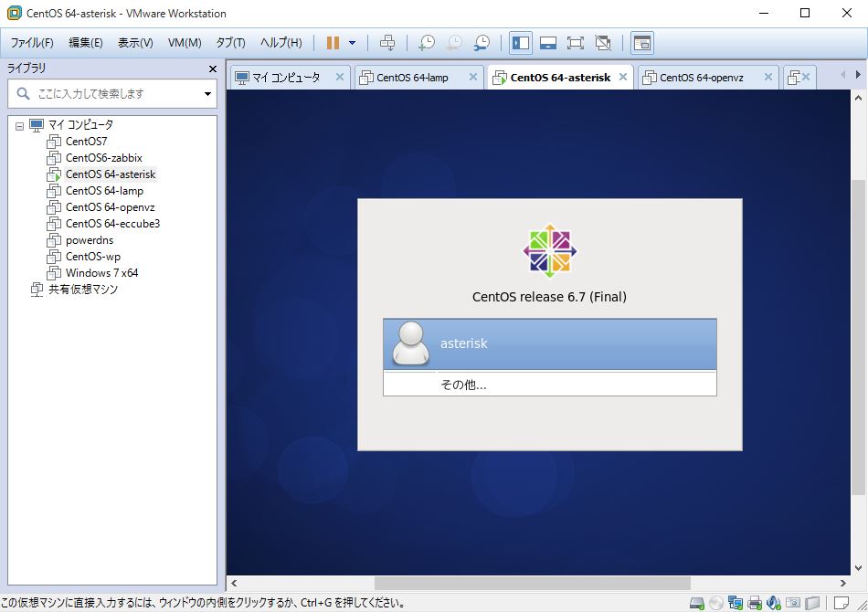Select CentOS 64-openvz in the library tree
The width and height of the screenshot is (868, 612).
[x=111, y=207]
